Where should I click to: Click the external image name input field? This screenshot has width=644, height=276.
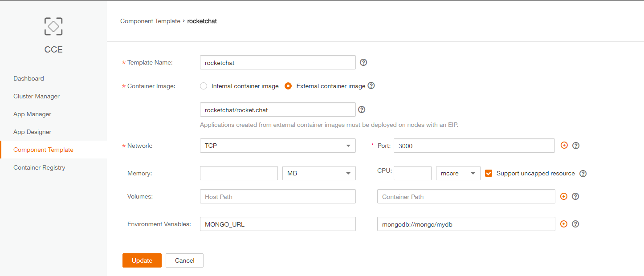pos(278,110)
